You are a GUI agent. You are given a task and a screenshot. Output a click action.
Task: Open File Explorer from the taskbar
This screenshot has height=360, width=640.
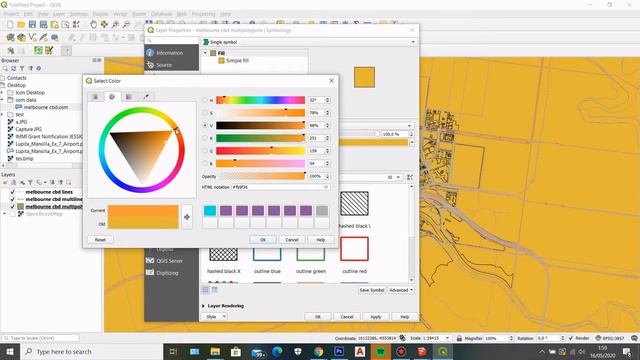pyautogui.click(x=216, y=351)
